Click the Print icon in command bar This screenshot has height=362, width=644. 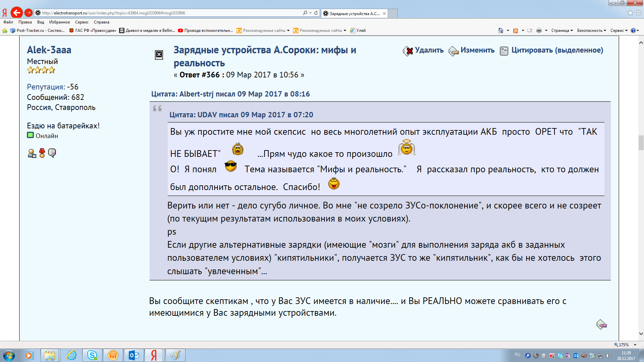click(x=539, y=31)
